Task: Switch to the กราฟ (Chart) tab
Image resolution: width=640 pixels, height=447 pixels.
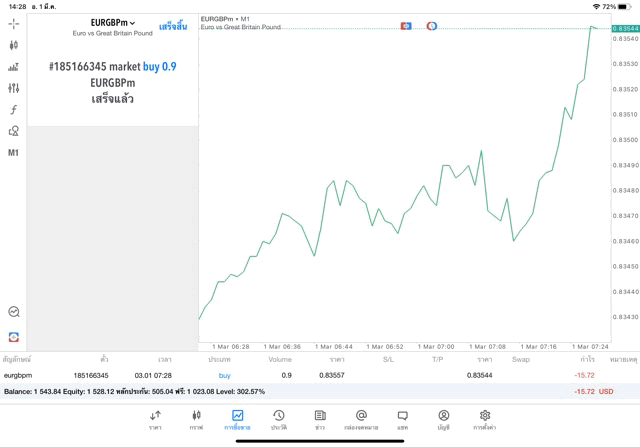Action: 196,419
